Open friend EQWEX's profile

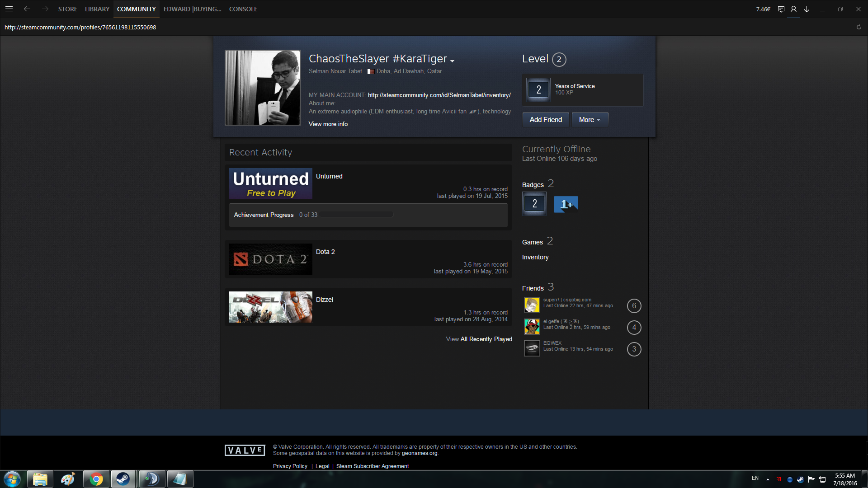552,343
